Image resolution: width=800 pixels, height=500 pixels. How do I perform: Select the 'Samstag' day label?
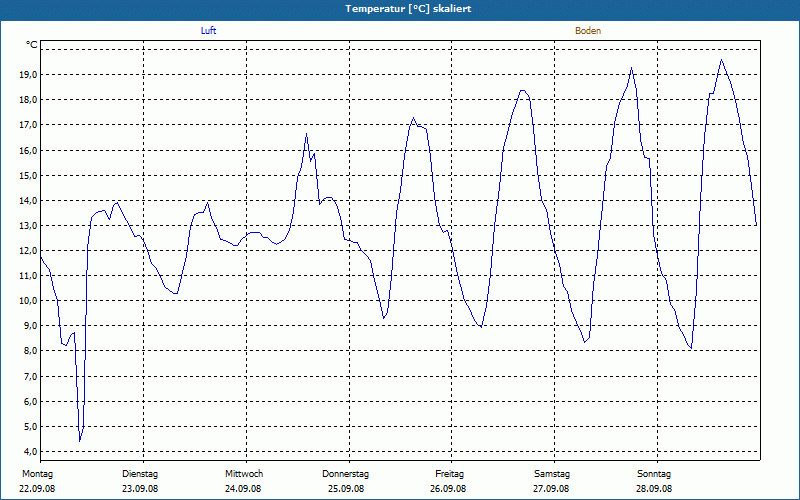(x=552, y=474)
